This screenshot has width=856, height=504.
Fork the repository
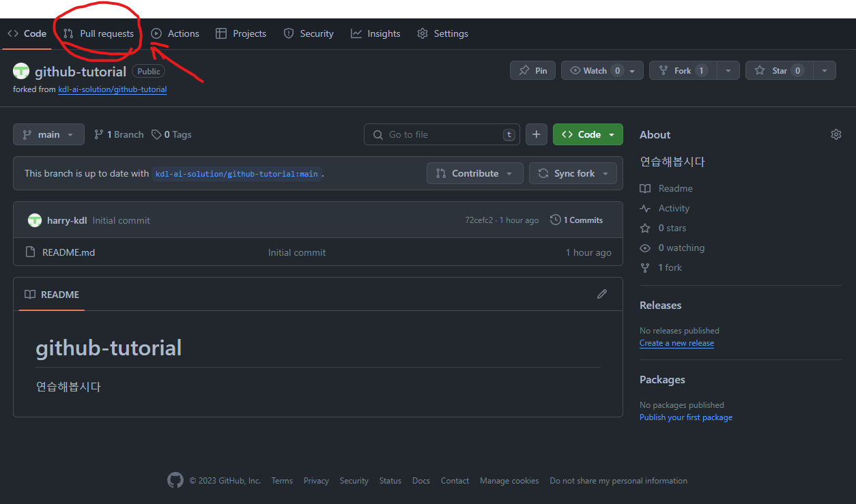click(x=681, y=71)
